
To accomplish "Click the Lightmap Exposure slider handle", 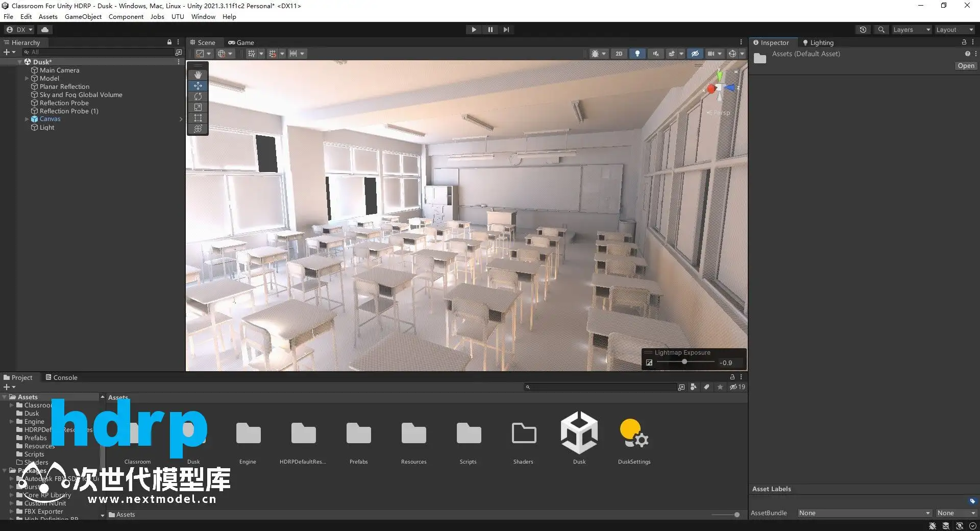I will point(684,362).
